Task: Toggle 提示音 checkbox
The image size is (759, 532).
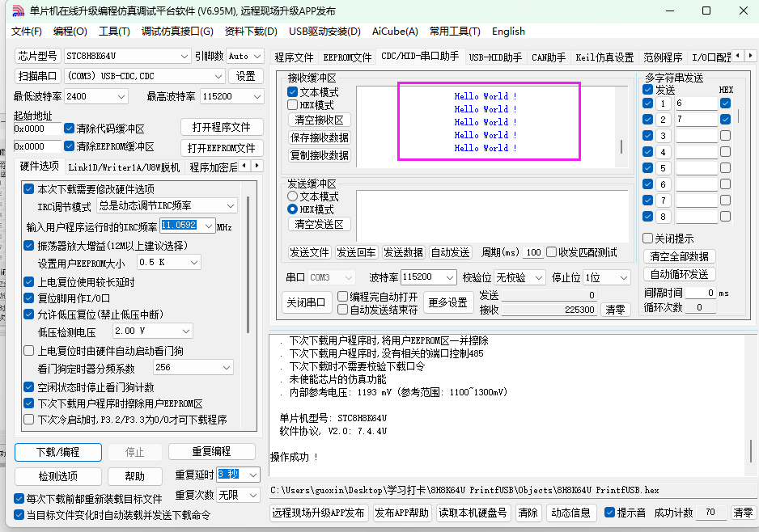Action: [610, 512]
